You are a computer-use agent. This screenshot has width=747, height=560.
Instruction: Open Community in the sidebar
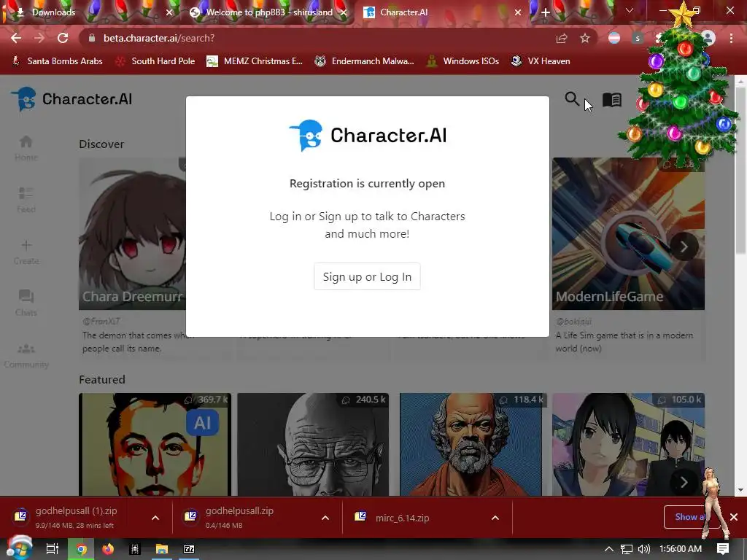(26, 356)
